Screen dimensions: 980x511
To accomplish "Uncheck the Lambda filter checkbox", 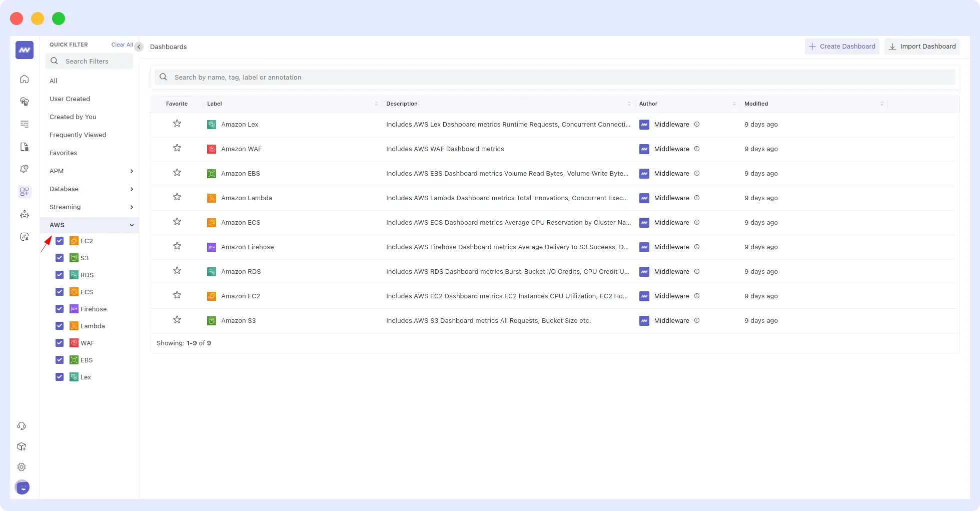I will tap(60, 326).
